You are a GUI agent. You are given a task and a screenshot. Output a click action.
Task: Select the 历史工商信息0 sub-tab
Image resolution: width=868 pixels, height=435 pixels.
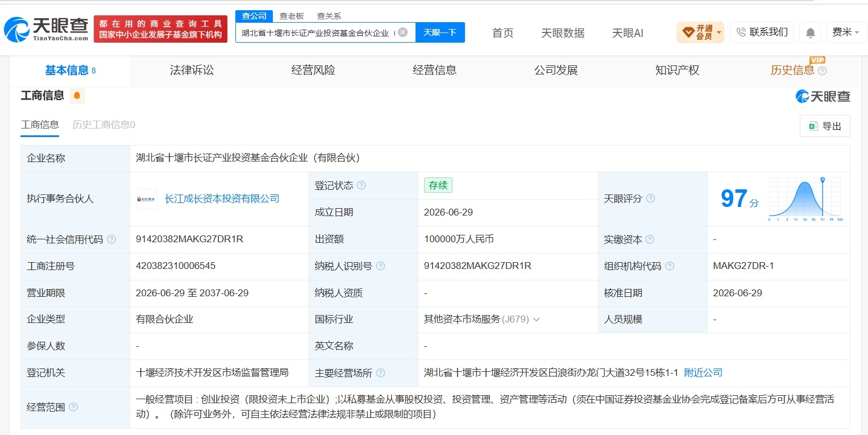(x=103, y=125)
